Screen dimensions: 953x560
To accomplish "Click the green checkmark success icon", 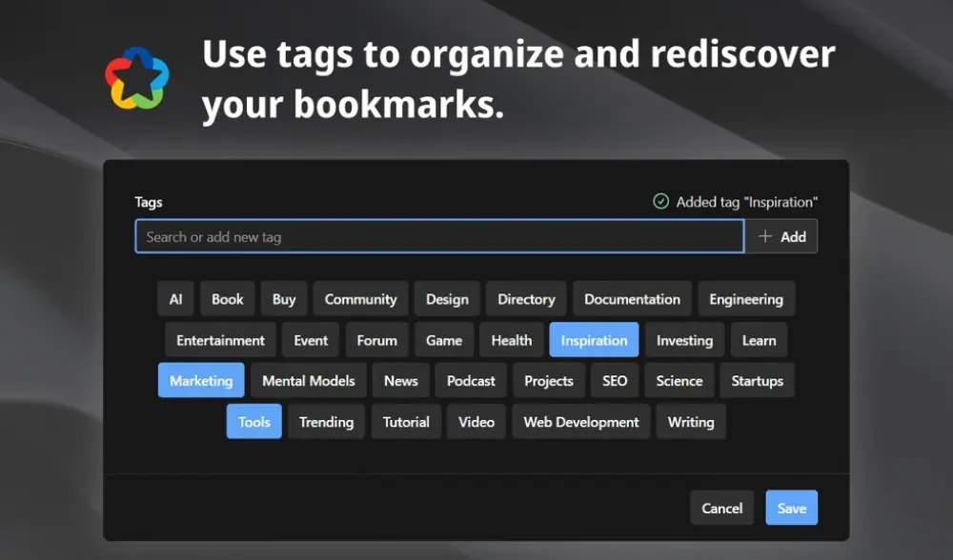I will [660, 201].
